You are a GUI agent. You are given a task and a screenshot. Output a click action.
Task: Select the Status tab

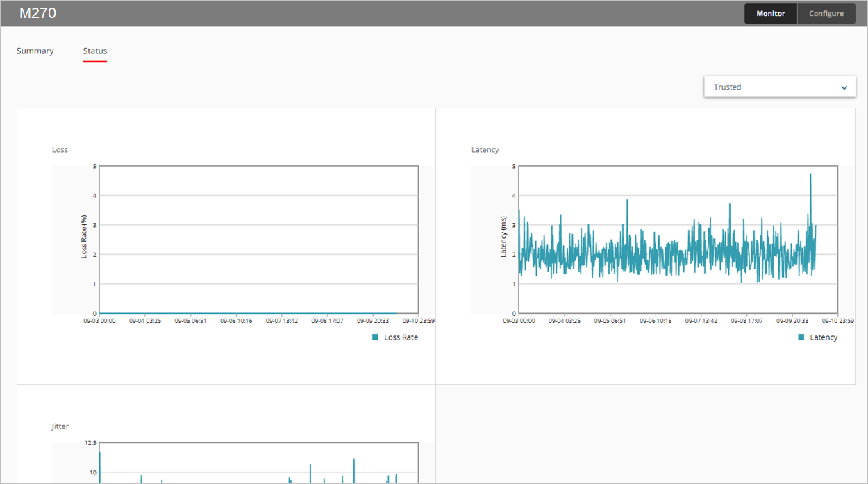tap(95, 51)
